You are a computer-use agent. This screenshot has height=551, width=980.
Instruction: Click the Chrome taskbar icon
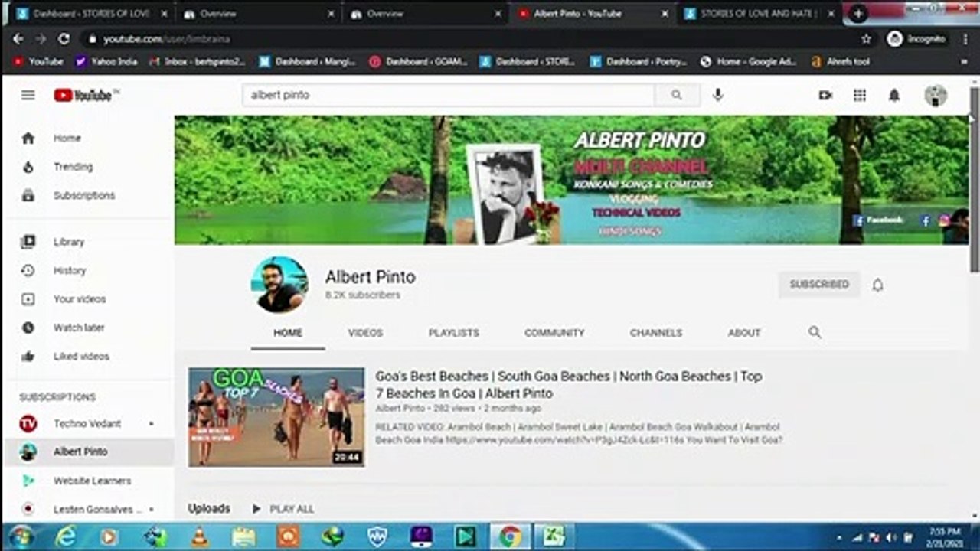point(510,536)
